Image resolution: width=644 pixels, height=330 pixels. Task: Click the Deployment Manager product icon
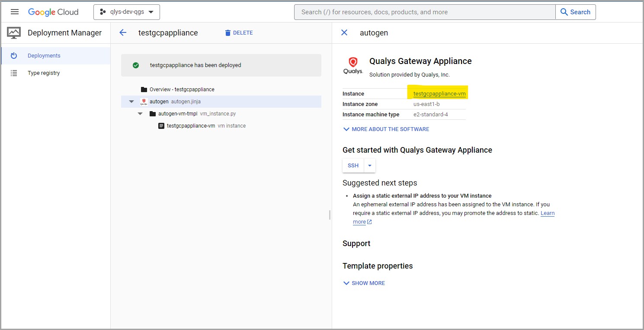pyautogui.click(x=14, y=33)
